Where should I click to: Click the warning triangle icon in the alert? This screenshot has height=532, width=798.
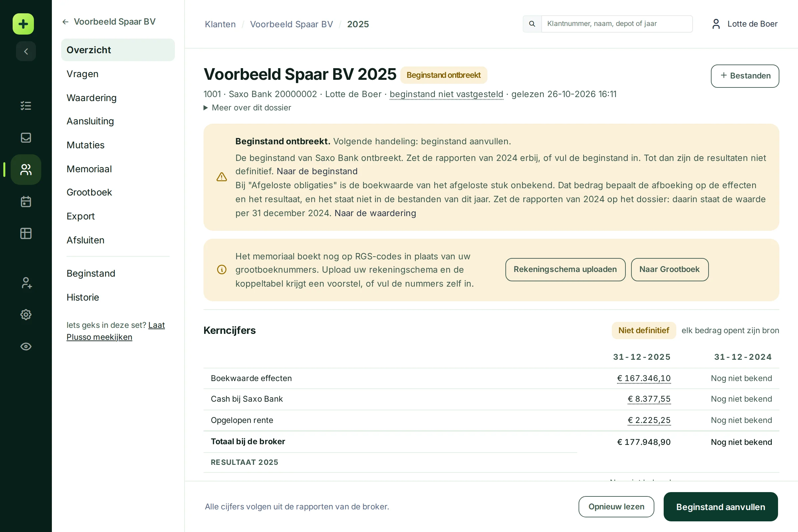221,177
